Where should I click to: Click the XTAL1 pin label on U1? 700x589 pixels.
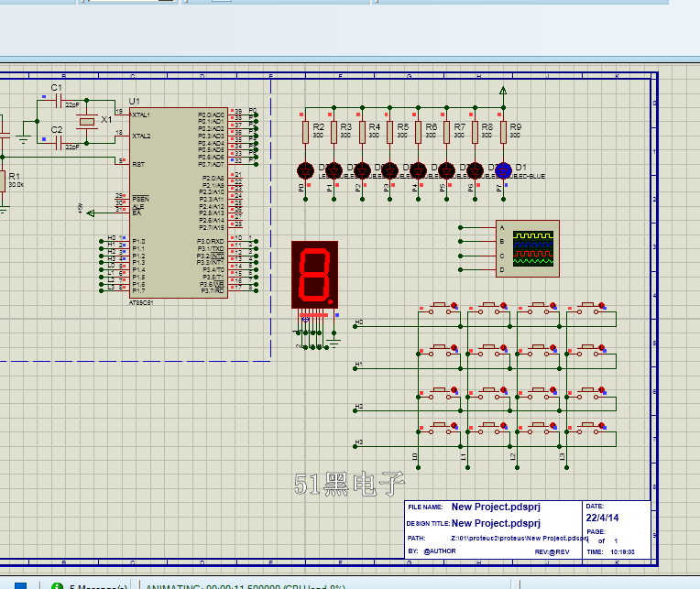(141, 115)
